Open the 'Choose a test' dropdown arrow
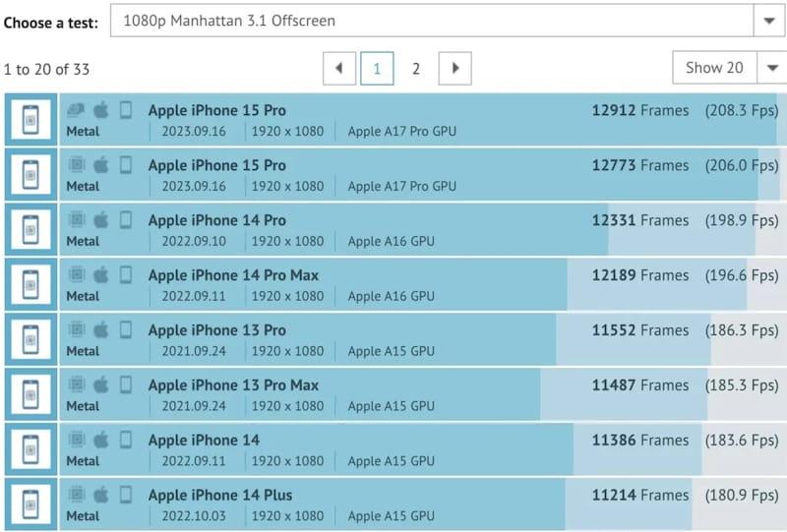This screenshot has width=787, height=532. click(769, 21)
